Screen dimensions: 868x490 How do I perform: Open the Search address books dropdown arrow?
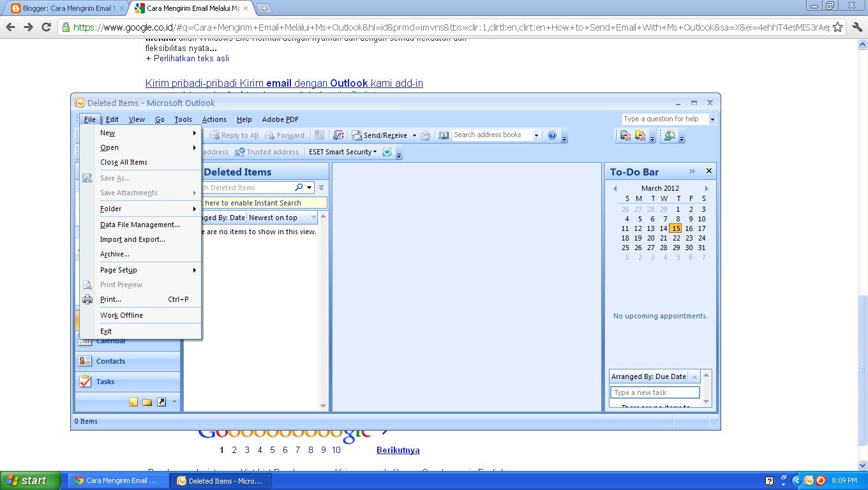(536, 135)
